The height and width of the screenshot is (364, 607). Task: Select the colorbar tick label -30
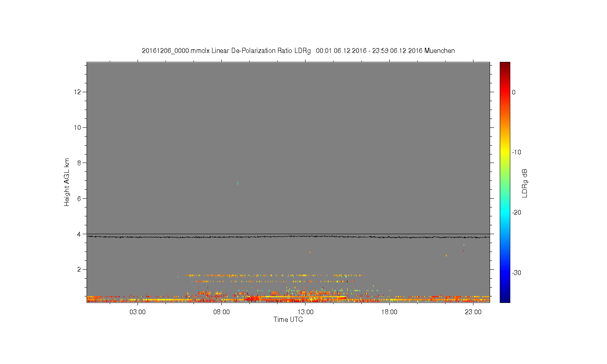point(516,273)
